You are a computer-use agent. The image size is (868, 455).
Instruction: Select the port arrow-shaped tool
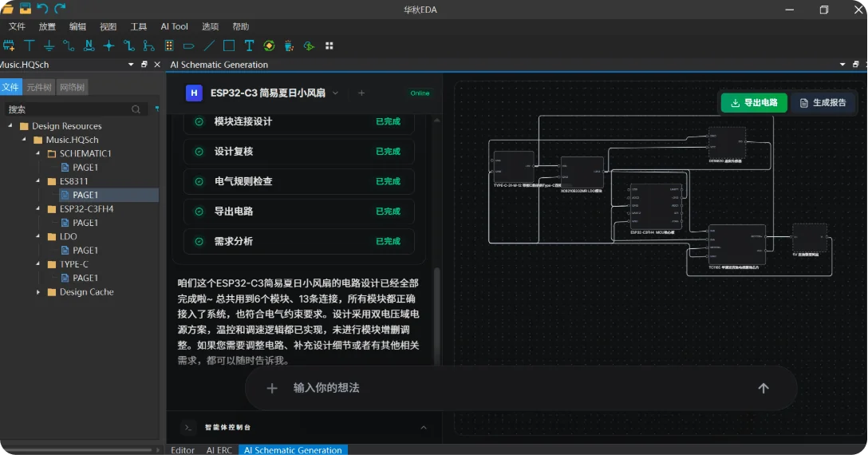(189, 46)
